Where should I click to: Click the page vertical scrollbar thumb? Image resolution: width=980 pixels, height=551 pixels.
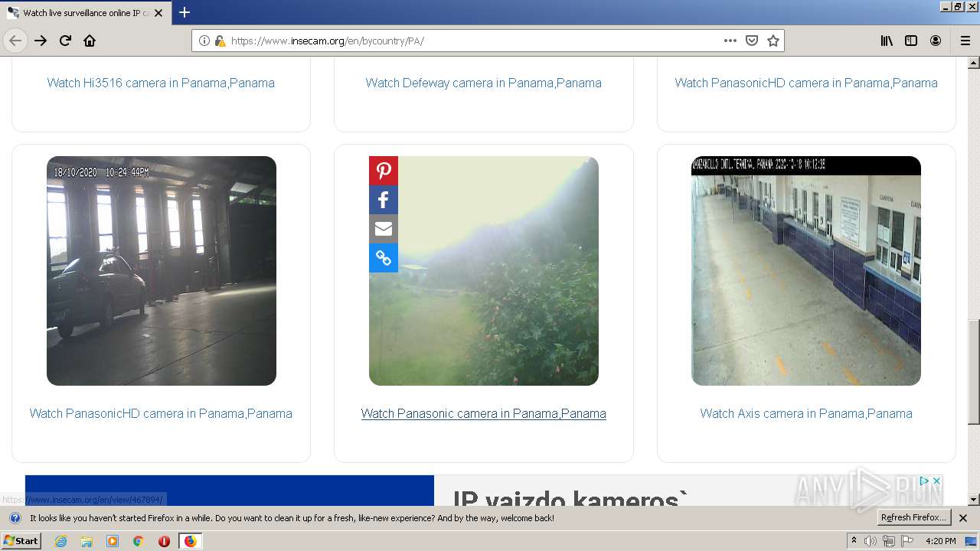coord(974,371)
